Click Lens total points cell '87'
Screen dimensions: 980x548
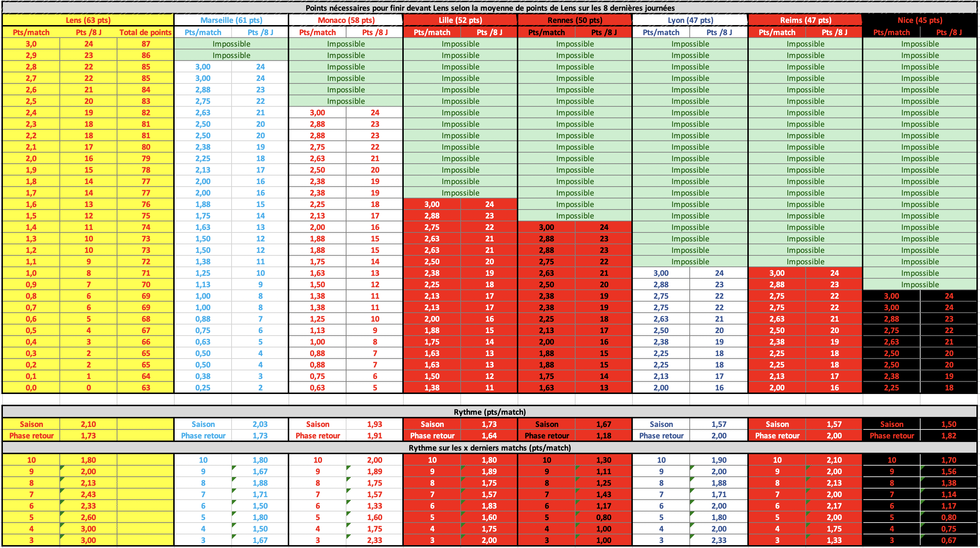coord(146,44)
